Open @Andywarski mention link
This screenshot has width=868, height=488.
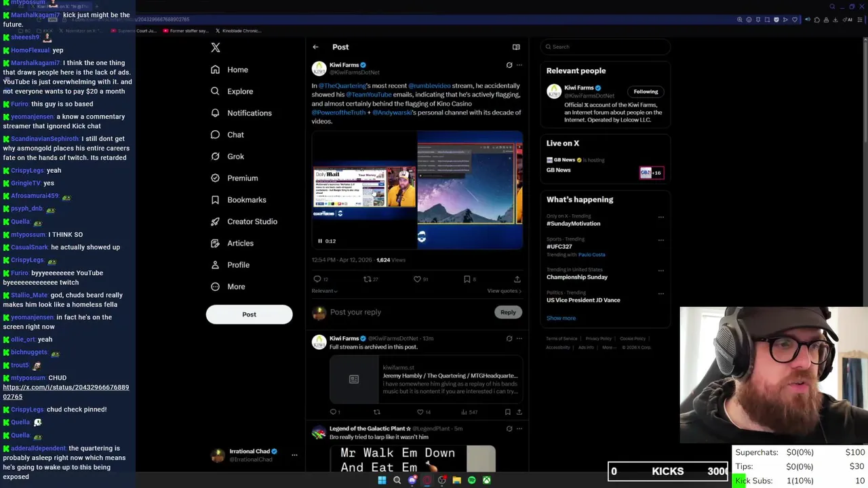[392, 113]
